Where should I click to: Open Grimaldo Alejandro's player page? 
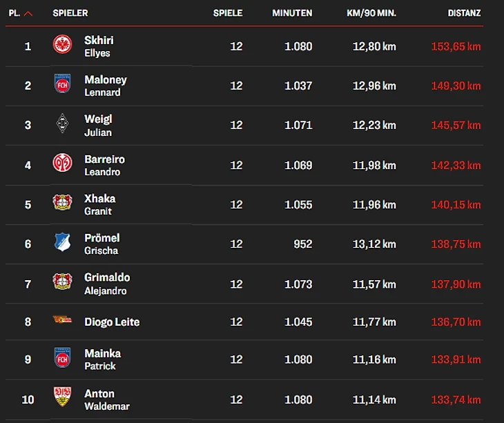coord(107,283)
